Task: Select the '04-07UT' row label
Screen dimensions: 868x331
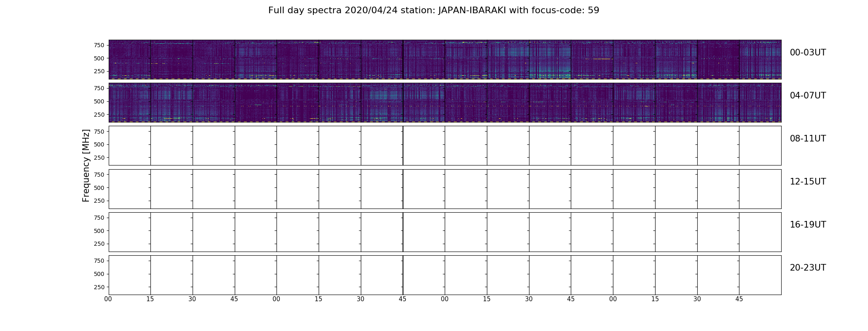Action: point(808,96)
